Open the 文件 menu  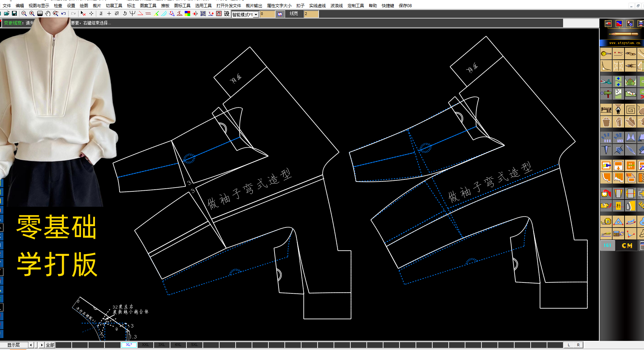7,5
